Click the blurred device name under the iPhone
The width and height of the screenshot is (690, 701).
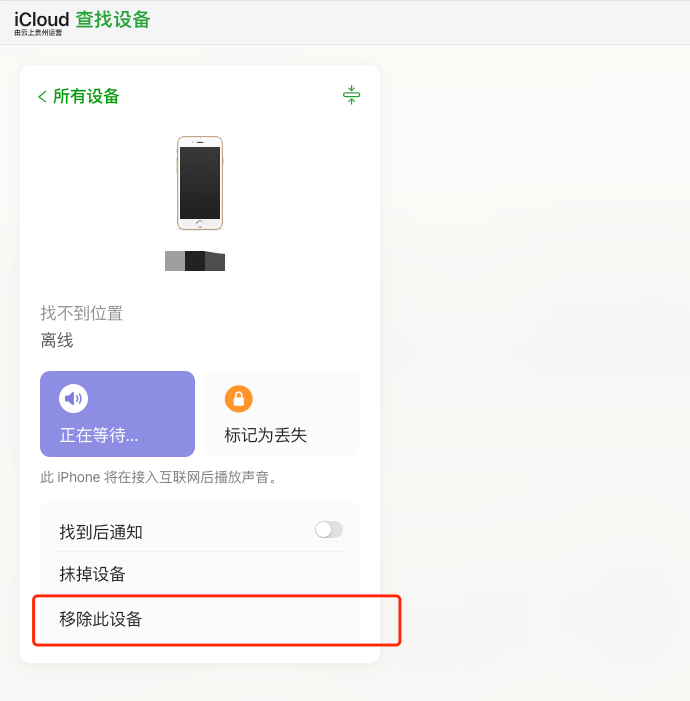click(x=195, y=261)
